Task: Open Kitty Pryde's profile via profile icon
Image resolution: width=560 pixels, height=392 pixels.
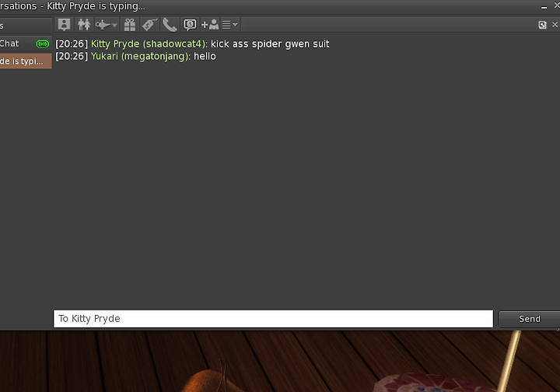Action: tap(65, 25)
